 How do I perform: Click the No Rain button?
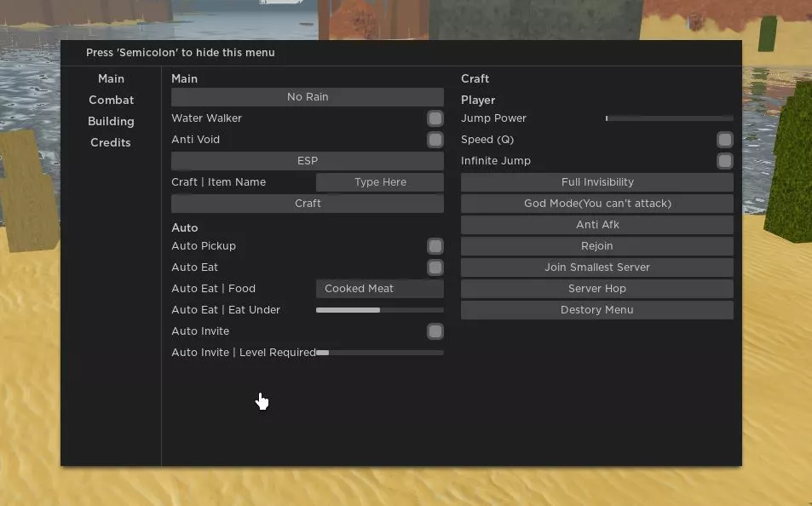pos(307,97)
